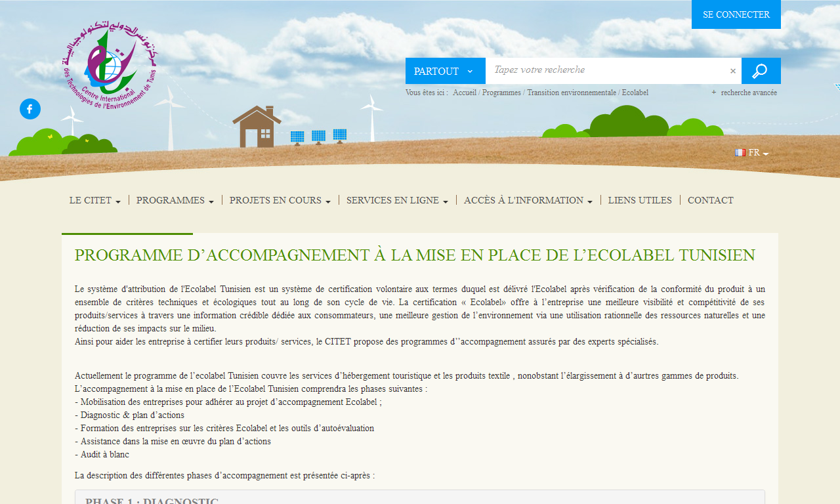Image resolution: width=840 pixels, height=504 pixels.
Task: Click the Programme d'accompagnement Ecolabel Tunisien page title
Action: (x=415, y=255)
